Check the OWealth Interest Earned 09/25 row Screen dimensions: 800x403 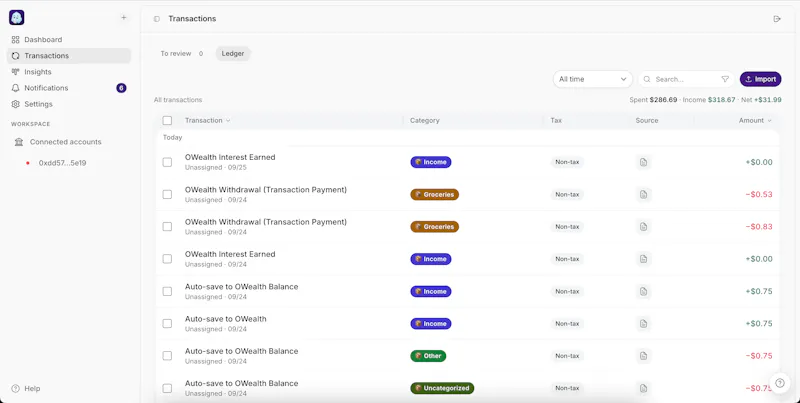tap(167, 162)
